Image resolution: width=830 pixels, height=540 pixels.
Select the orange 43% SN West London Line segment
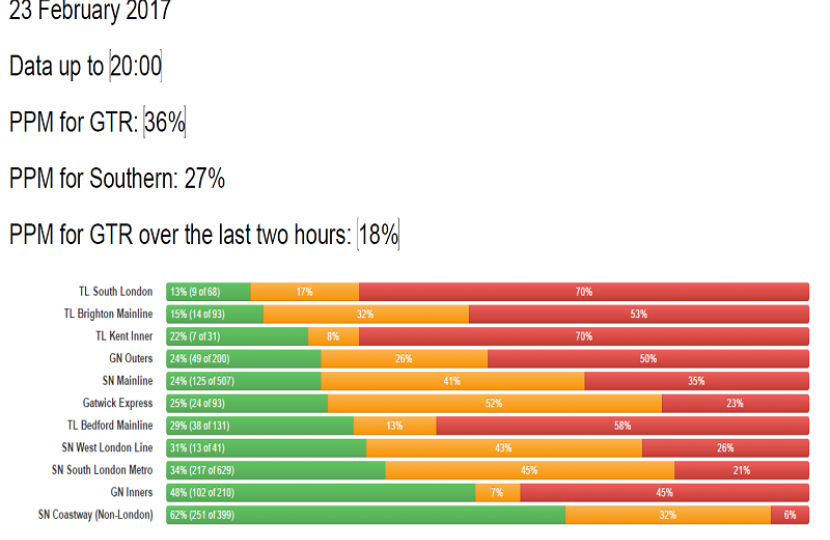click(503, 448)
